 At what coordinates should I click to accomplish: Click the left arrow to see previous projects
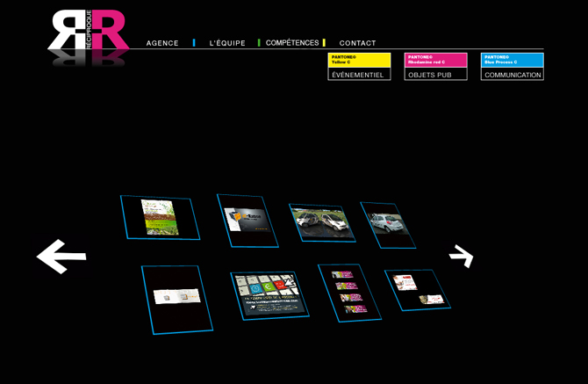(x=61, y=257)
